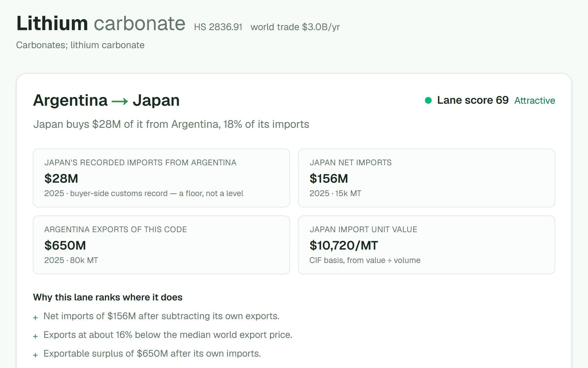Click the 'ARGENTINA EXPORTS OF THIS CODE' label
Image resolution: width=588 pixels, height=368 pixels.
pyautogui.click(x=116, y=229)
